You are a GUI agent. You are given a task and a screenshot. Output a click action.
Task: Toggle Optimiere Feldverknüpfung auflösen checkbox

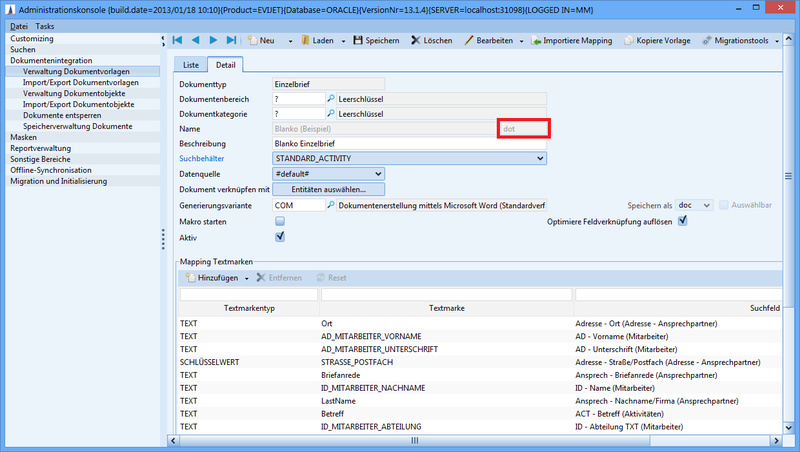683,221
